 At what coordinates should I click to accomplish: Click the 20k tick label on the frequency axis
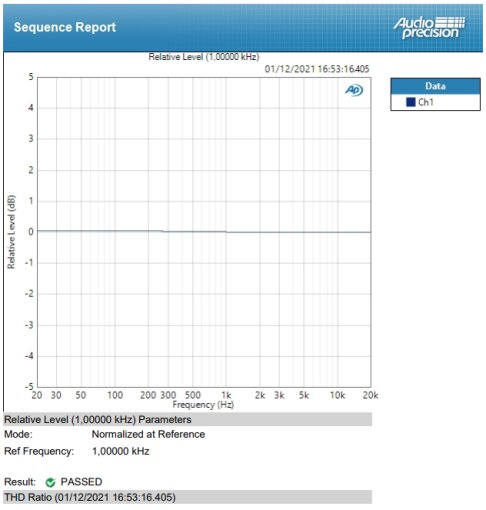370,395
